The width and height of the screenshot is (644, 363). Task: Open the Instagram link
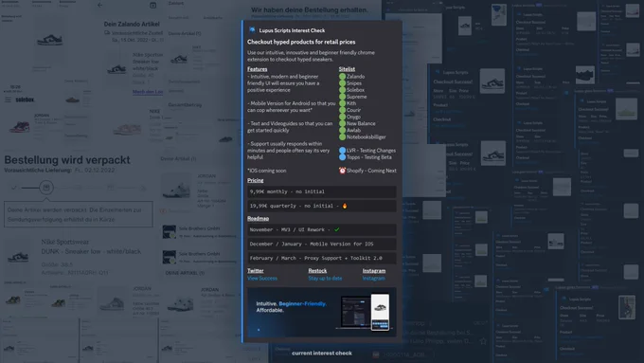[x=374, y=279]
